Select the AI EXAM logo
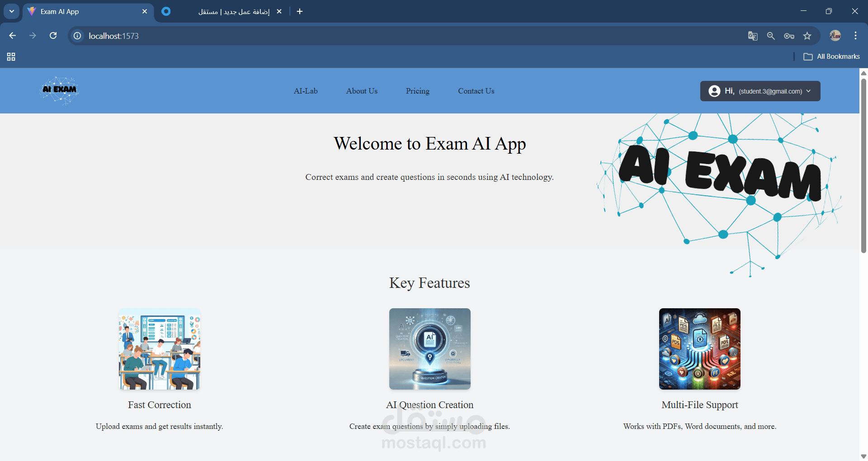This screenshot has height=461, width=868. click(x=59, y=90)
